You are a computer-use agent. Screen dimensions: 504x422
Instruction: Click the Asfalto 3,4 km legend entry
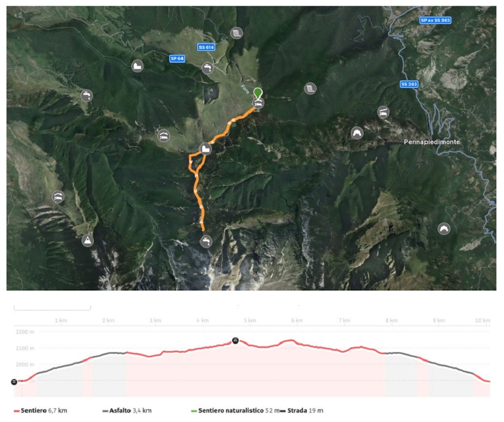(x=127, y=411)
